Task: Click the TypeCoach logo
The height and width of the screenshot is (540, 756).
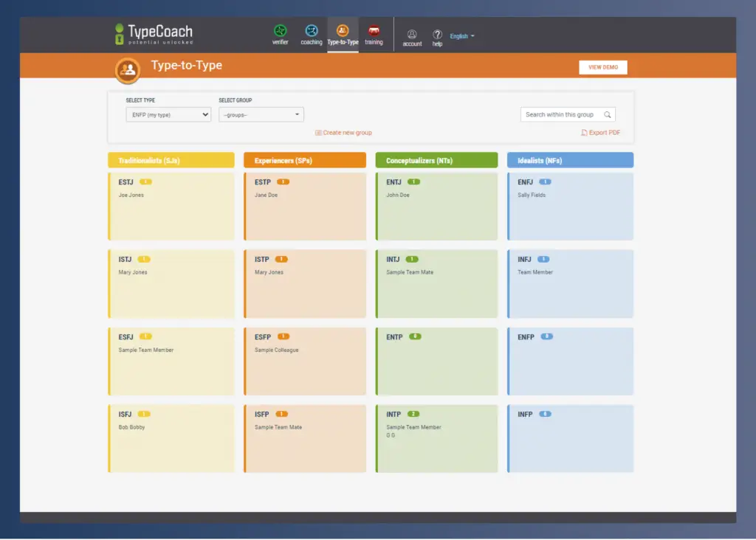Action: point(154,34)
